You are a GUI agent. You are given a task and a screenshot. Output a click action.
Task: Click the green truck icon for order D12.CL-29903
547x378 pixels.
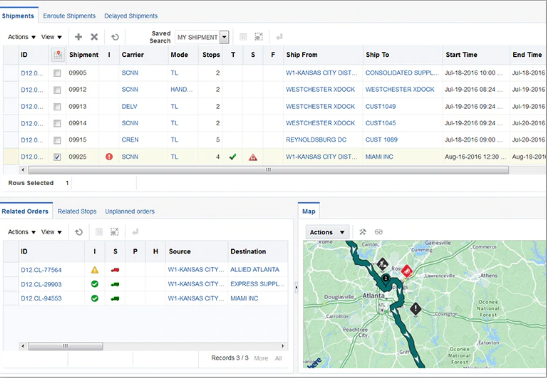click(x=115, y=284)
